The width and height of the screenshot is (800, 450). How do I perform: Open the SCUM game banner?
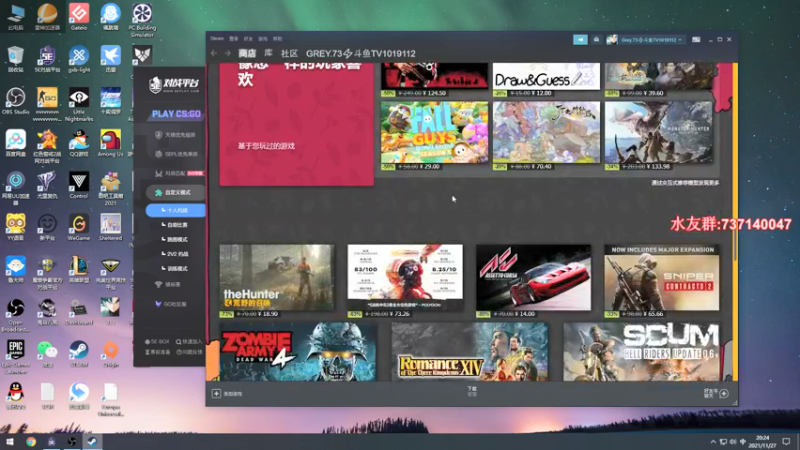pos(642,352)
